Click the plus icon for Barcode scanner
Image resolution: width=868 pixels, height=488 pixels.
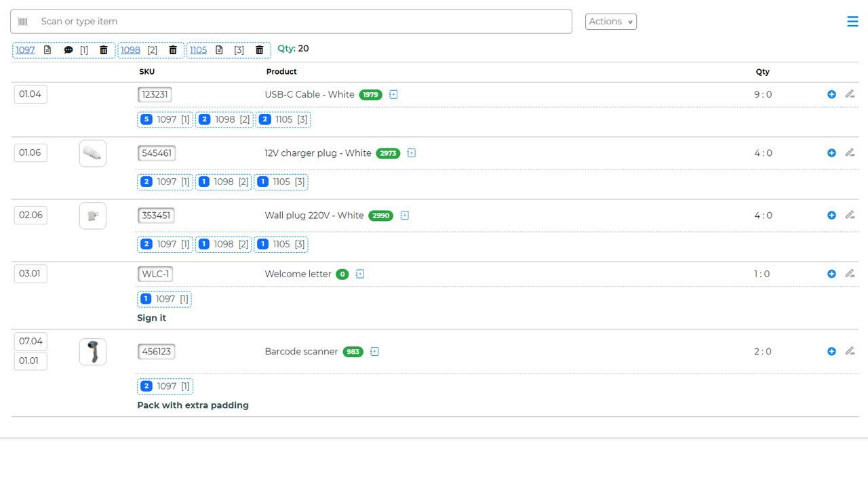831,352
